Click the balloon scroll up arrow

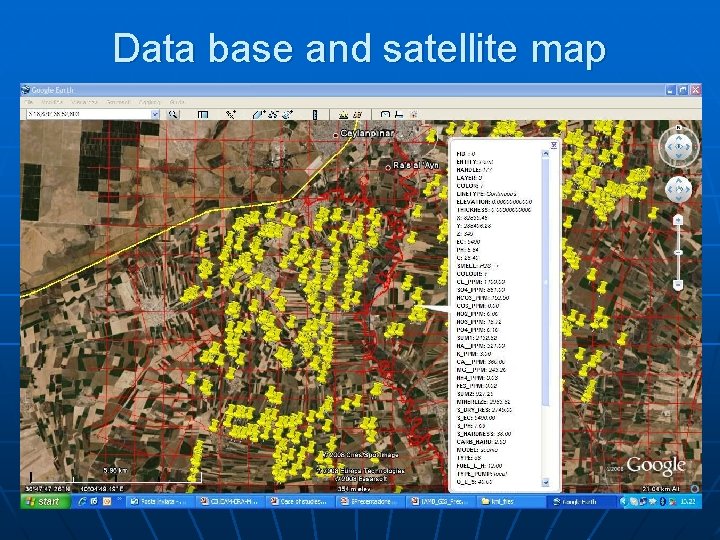pyautogui.click(x=546, y=154)
